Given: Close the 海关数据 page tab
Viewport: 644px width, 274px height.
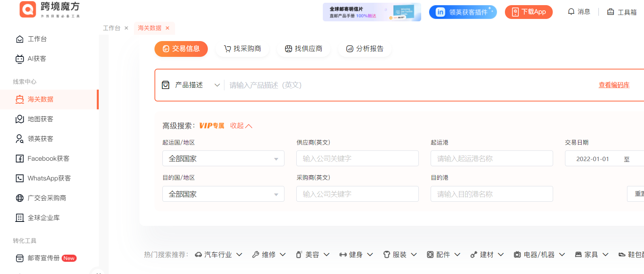Looking at the screenshot, I should [168, 28].
